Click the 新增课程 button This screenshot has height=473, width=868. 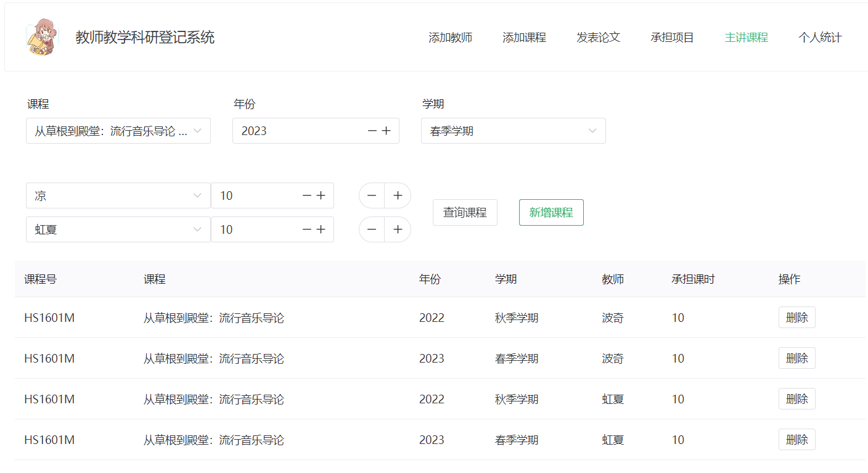[551, 212]
